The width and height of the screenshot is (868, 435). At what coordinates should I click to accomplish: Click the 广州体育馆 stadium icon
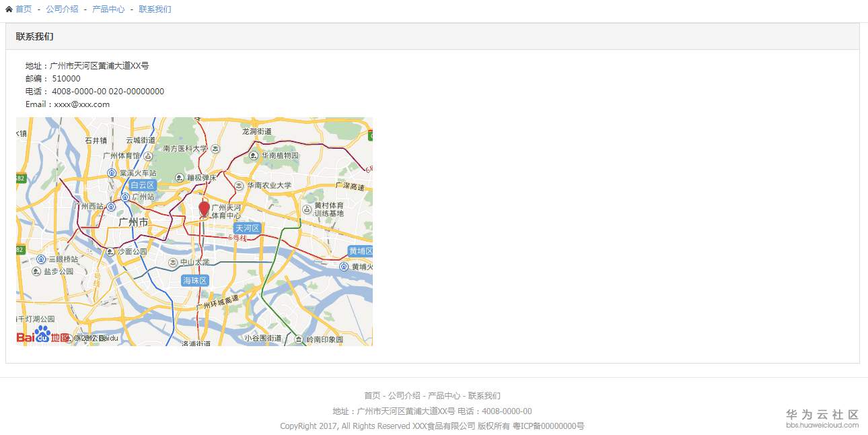point(147,156)
